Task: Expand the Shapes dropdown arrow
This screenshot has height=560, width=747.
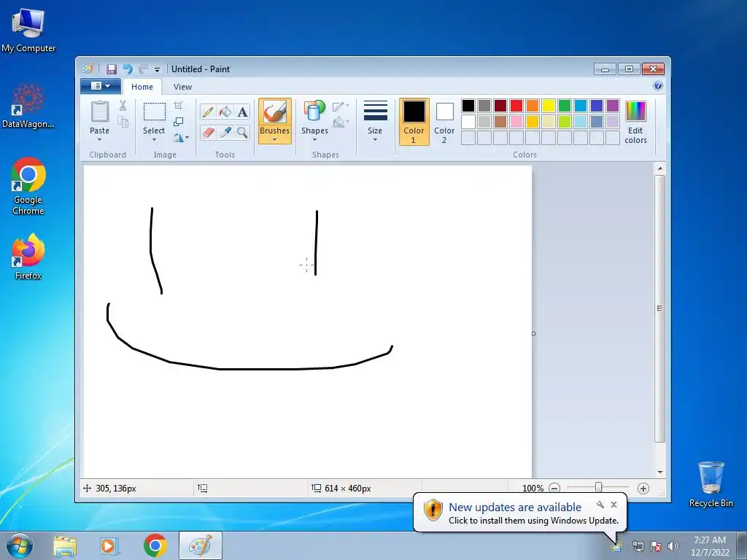Action: [314, 139]
